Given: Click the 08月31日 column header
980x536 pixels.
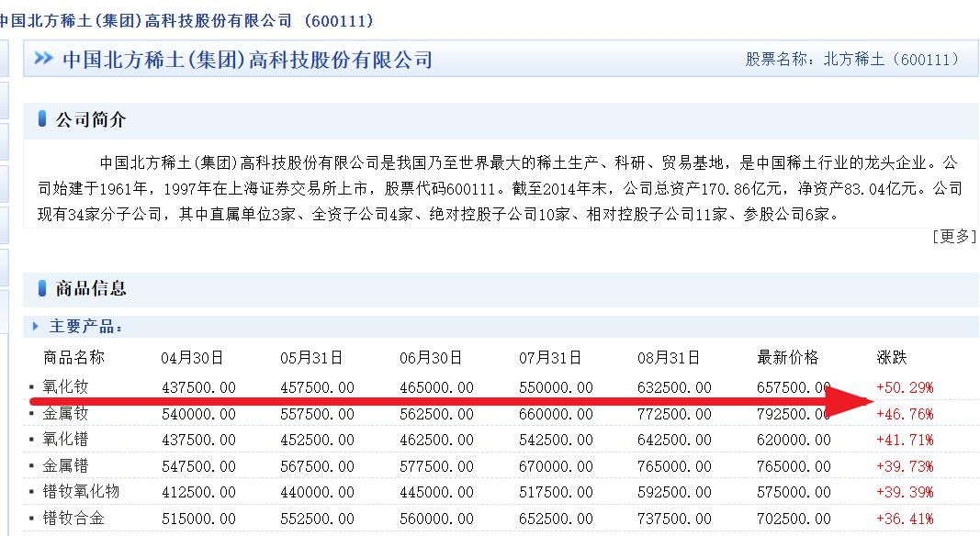Looking at the screenshot, I should point(669,358).
